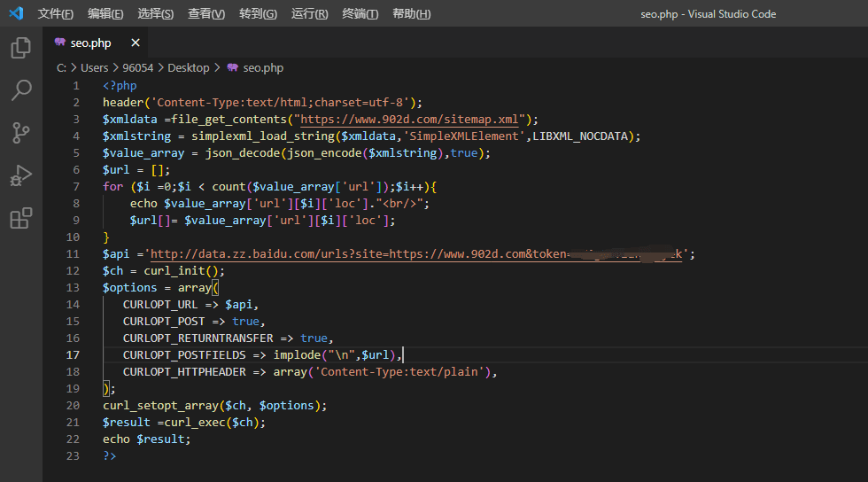Open the Explorer panel in activity bar

(x=20, y=48)
